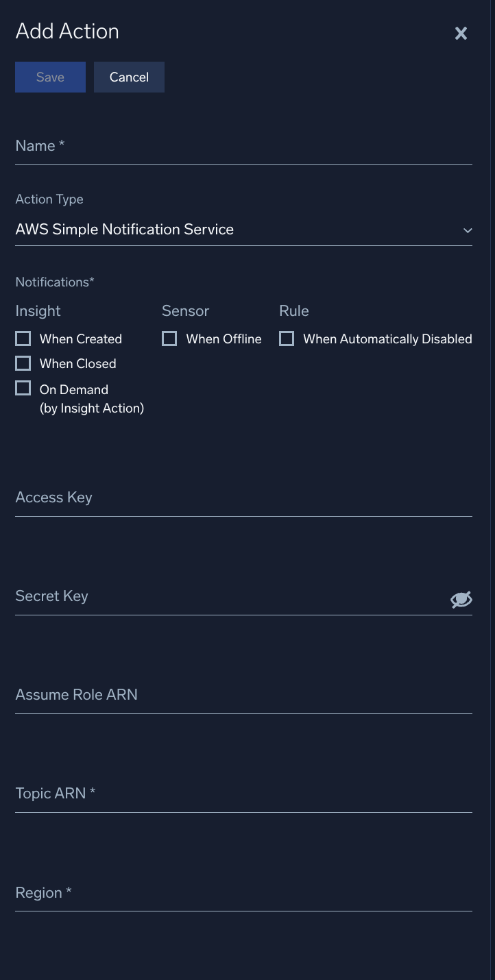The height and width of the screenshot is (980, 495).
Task: Save the new action
Action: 49,77
